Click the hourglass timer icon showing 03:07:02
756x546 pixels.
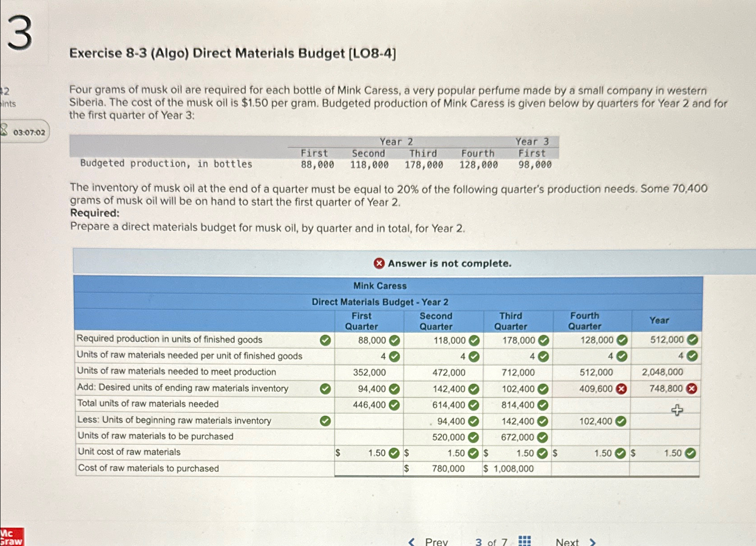click(4, 130)
